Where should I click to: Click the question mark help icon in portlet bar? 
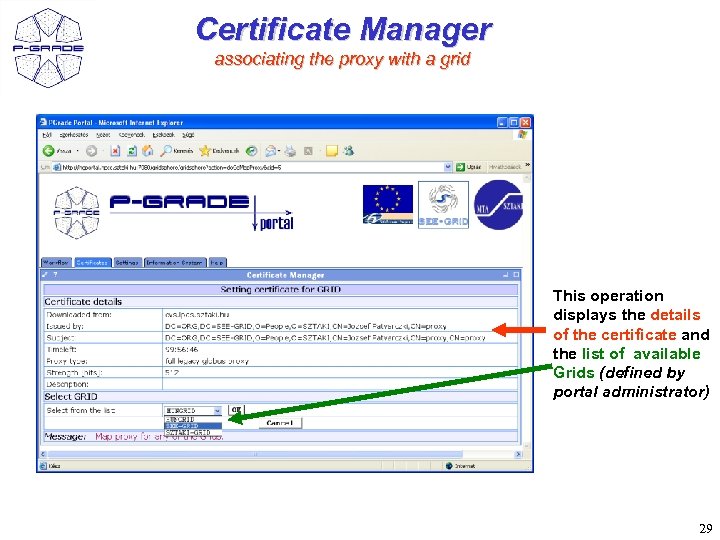(x=55, y=275)
